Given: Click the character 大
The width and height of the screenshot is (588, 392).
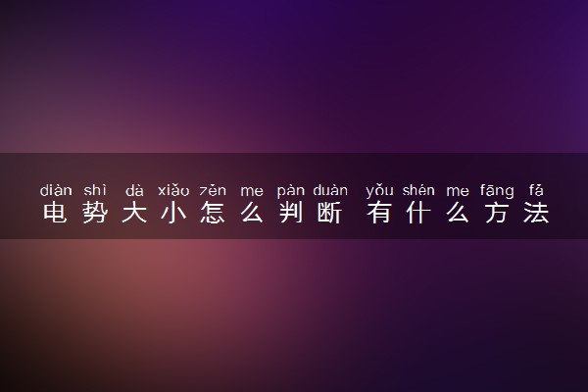Looking at the screenshot, I should 134,213.
